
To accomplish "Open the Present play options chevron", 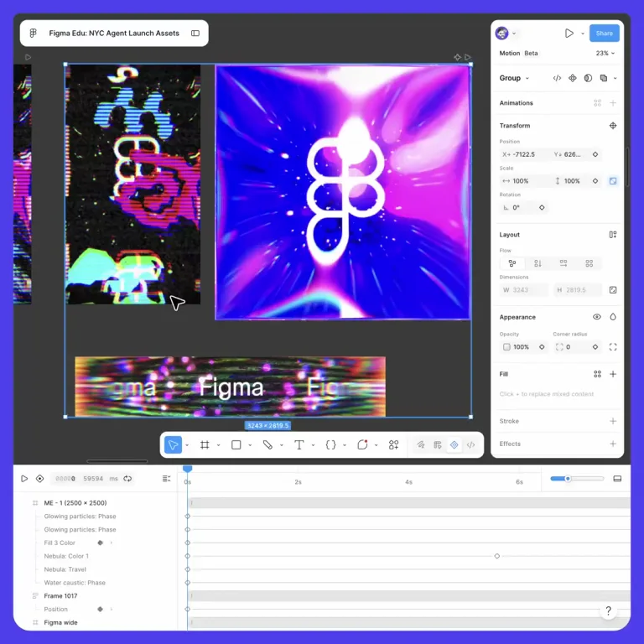I will tap(583, 34).
